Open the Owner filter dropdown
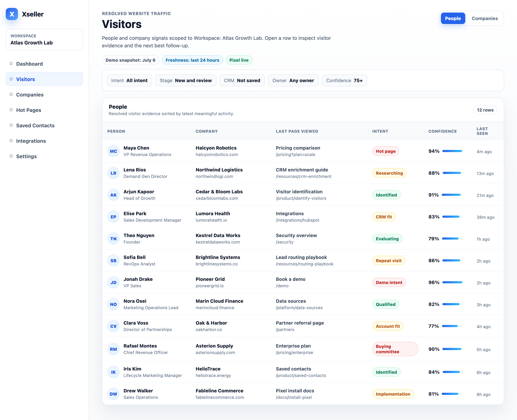The image size is (517, 420). (x=293, y=80)
